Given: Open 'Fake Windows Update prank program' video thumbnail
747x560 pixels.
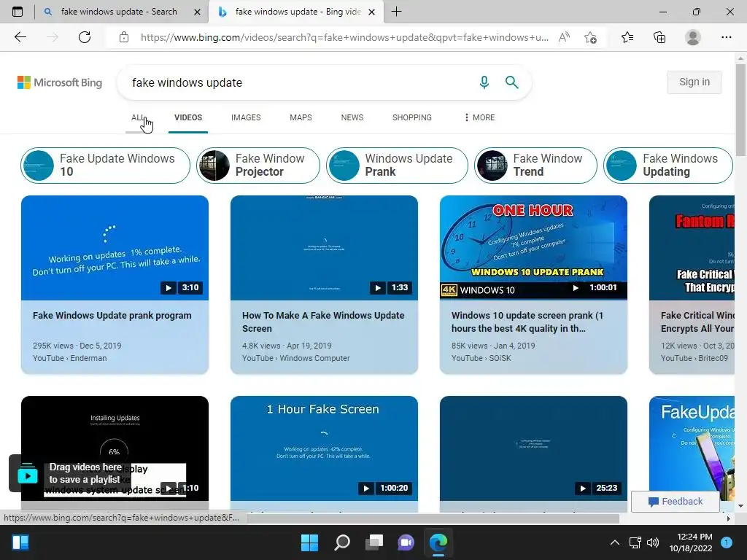Looking at the screenshot, I should tap(115, 248).
